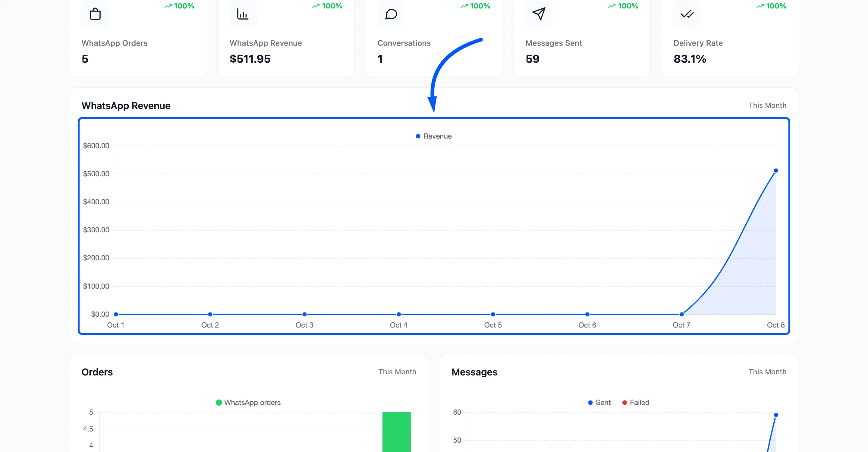
Task: Click the bar chart icon on WhatsApp Revenue card
Action: pos(243,14)
